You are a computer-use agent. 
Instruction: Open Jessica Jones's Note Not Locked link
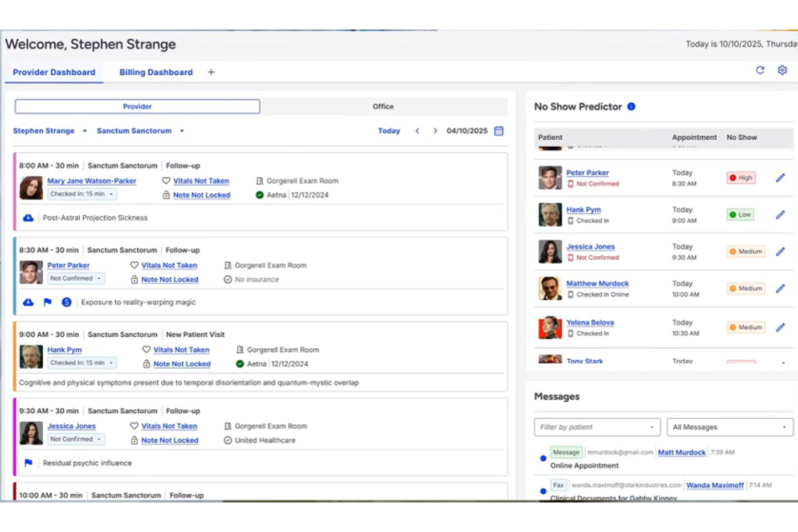[170, 440]
